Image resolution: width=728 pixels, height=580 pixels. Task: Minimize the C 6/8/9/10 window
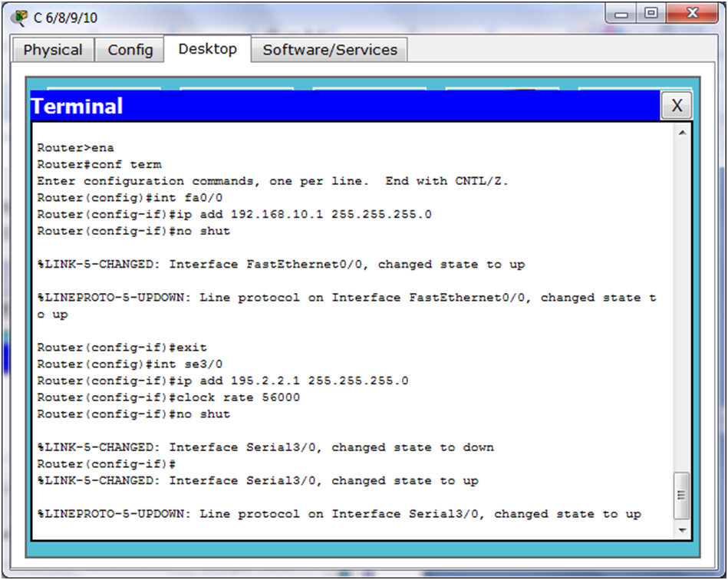(621, 14)
